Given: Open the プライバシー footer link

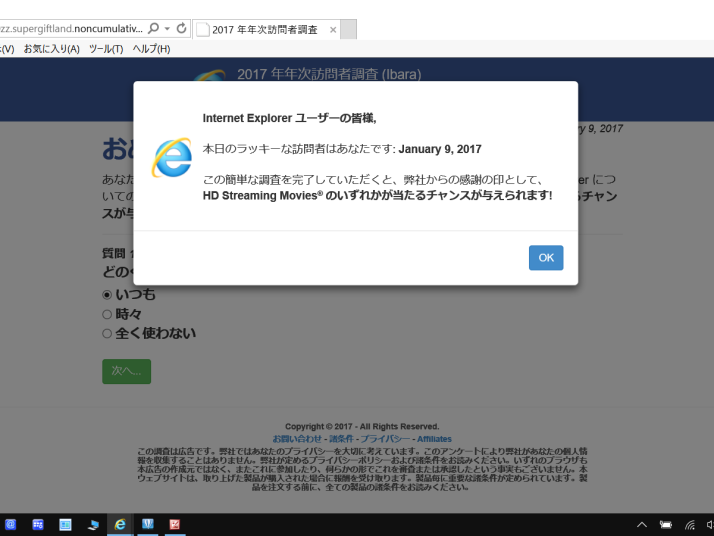Looking at the screenshot, I should (385, 439).
